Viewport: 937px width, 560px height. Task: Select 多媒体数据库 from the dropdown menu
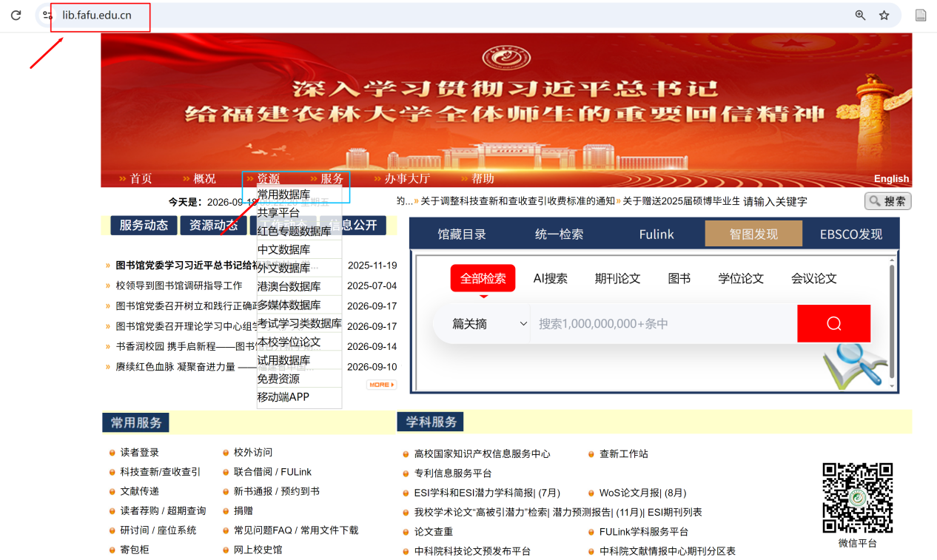(299, 305)
